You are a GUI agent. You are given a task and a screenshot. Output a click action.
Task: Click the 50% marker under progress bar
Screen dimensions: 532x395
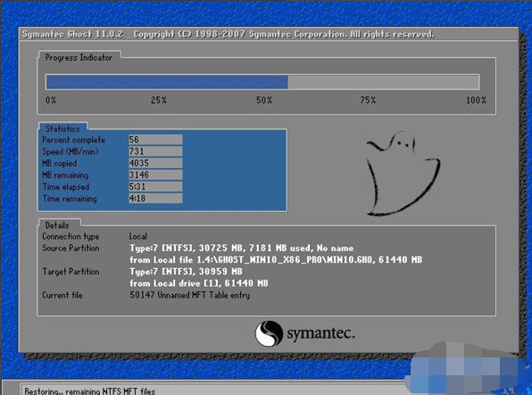click(x=264, y=100)
